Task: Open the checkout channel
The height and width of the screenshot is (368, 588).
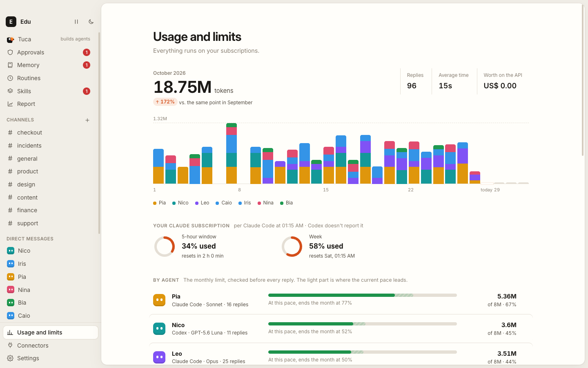Action: click(49, 132)
